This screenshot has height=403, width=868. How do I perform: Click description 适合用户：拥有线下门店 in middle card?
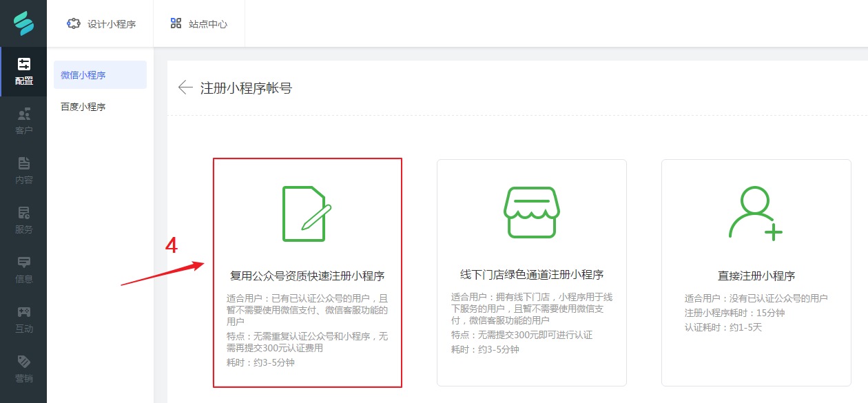coord(532,309)
